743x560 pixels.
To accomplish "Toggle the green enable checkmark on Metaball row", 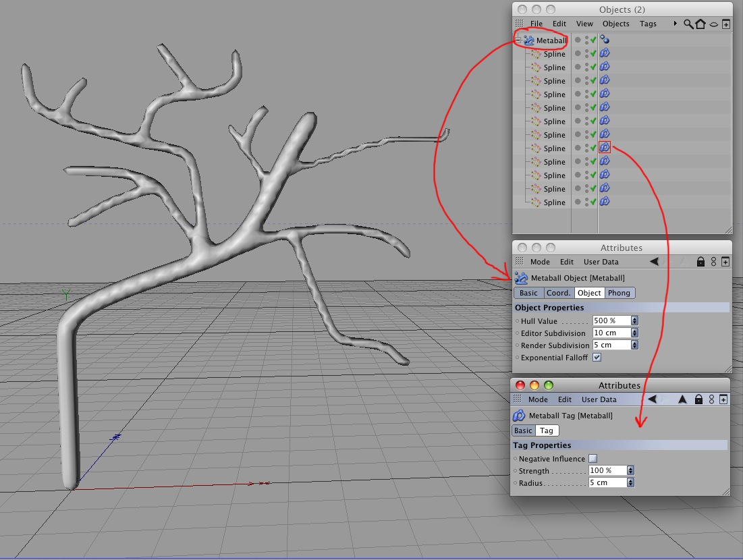I will click(593, 40).
